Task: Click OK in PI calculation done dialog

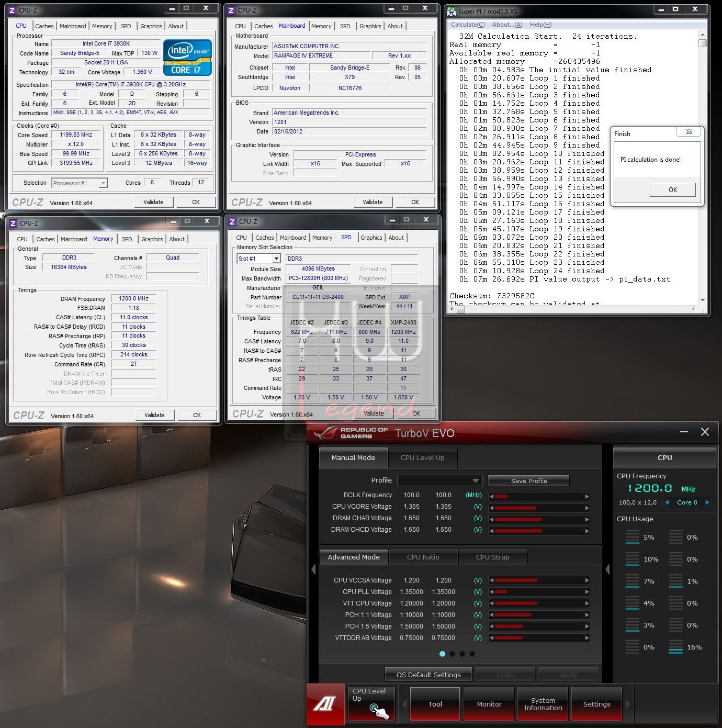Action: click(673, 190)
